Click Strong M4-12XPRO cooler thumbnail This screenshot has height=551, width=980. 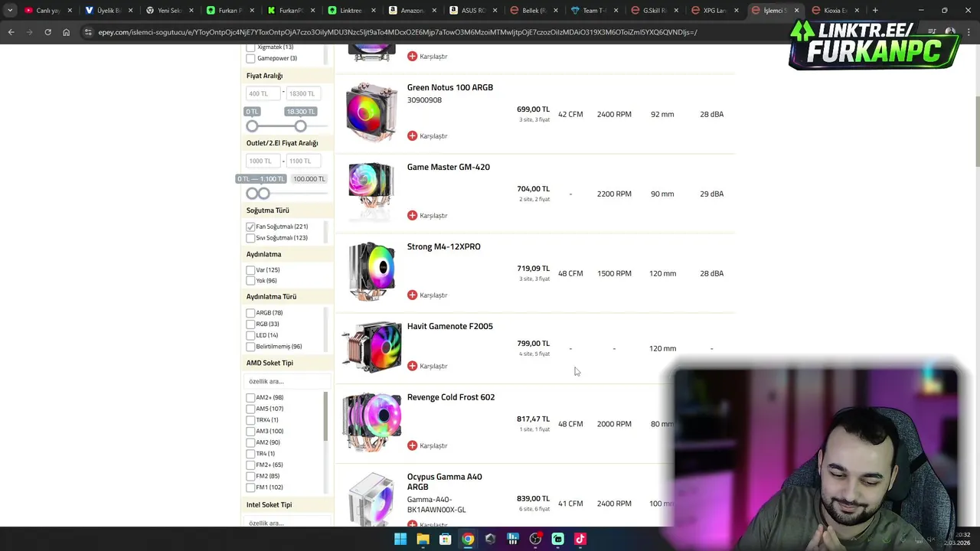(371, 272)
